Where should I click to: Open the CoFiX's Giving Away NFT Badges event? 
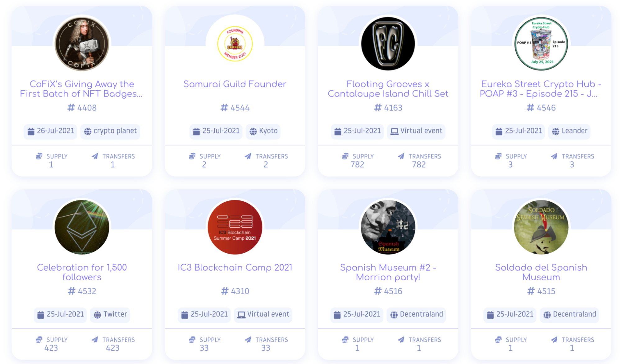(81, 89)
